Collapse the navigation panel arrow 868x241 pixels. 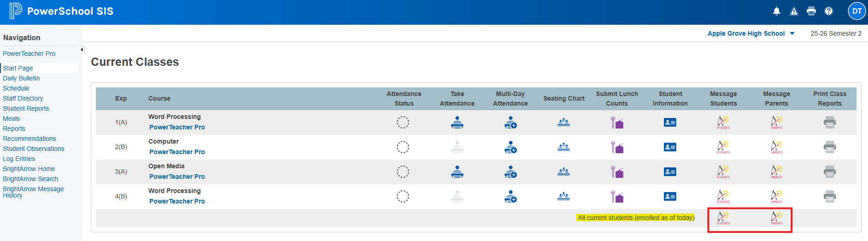pyautogui.click(x=82, y=50)
